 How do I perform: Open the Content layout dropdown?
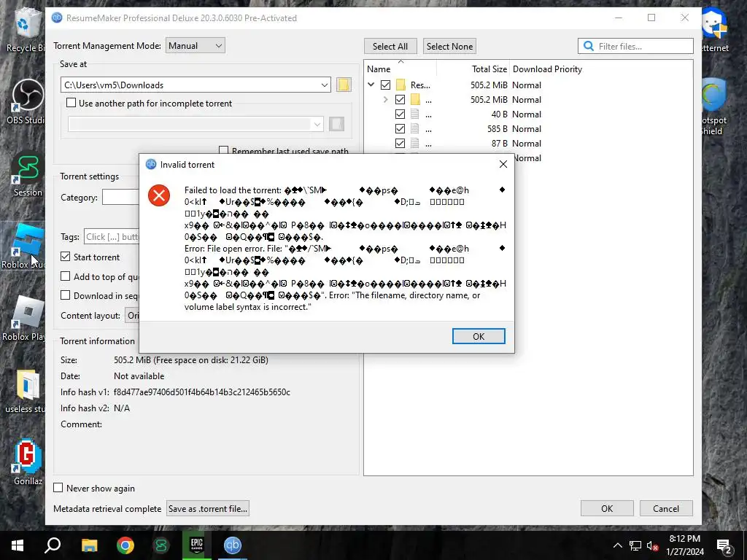pyautogui.click(x=132, y=315)
